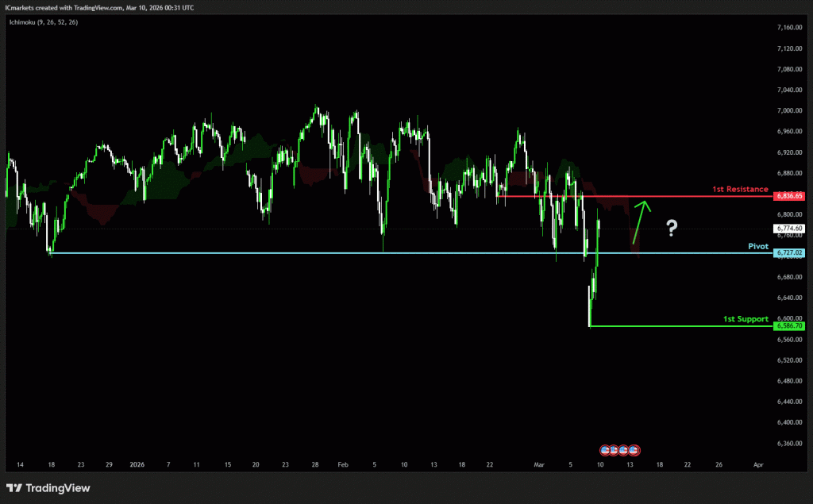Click the last US flag economic event icon
This screenshot has height=504, width=813.
point(634,450)
